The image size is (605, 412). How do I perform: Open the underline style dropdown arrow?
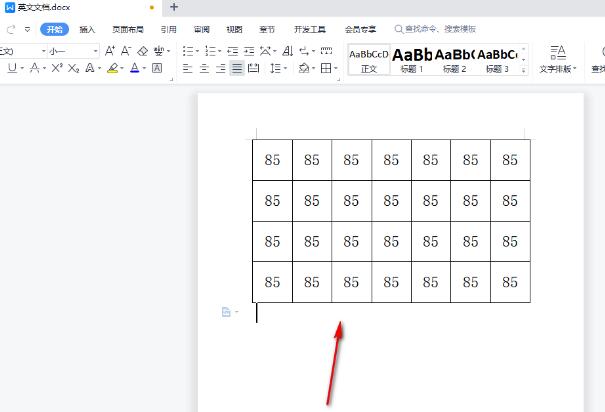tap(22, 69)
